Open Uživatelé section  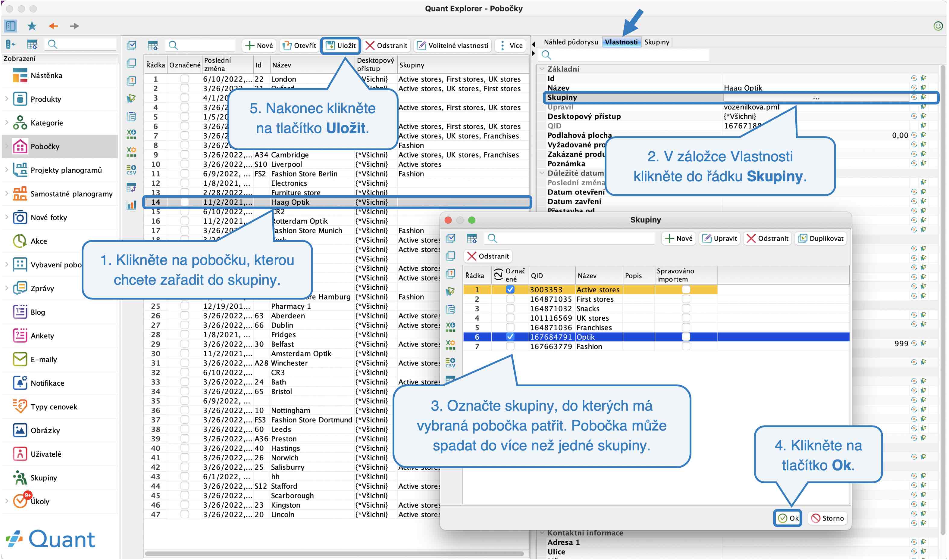click(46, 455)
